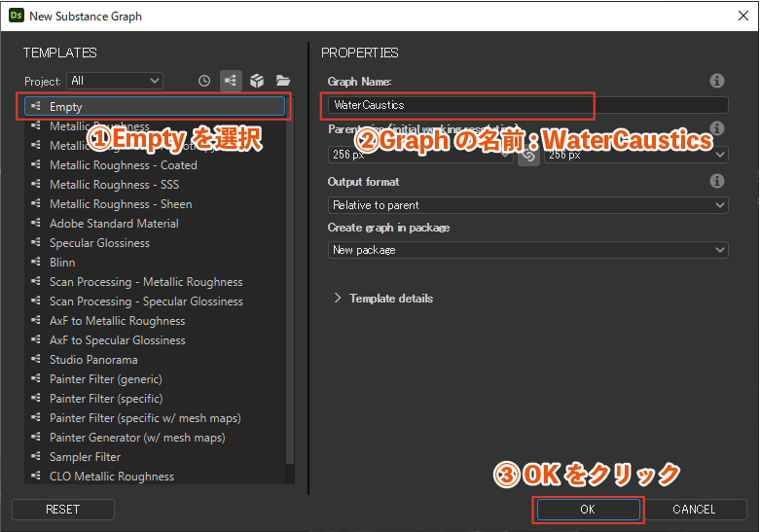760x532 pixels.
Task: Select CLO Metallic Roughness template
Action: click(155, 477)
